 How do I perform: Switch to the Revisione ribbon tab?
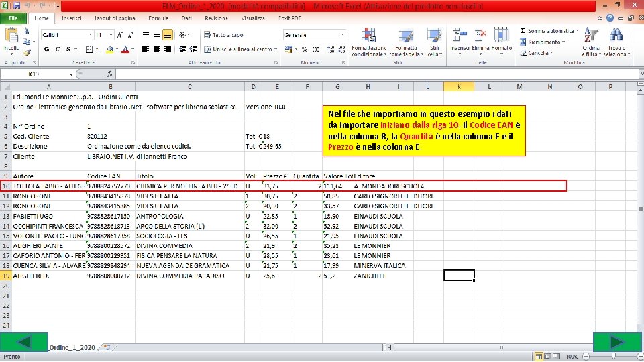216,19
